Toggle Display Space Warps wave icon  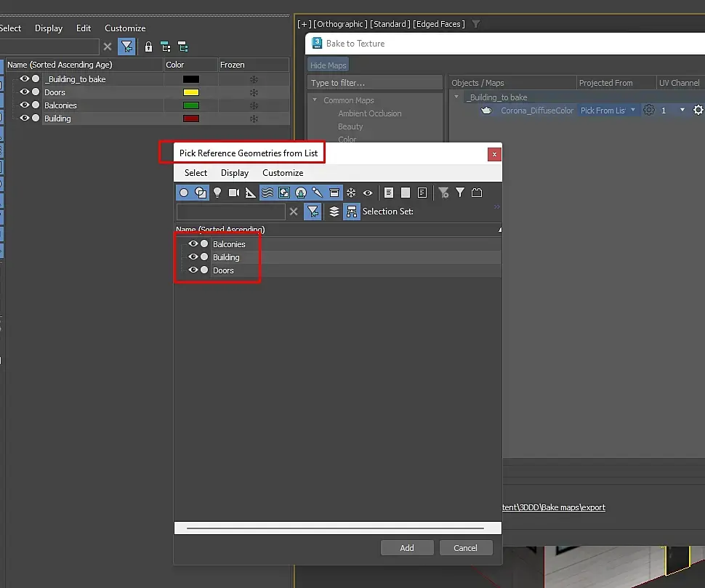(267, 193)
